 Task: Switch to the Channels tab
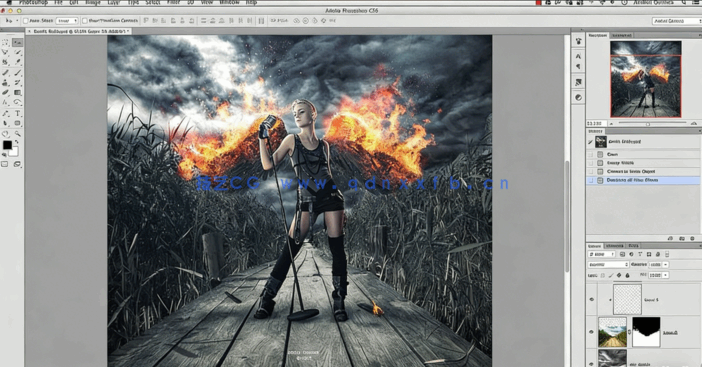coord(615,246)
